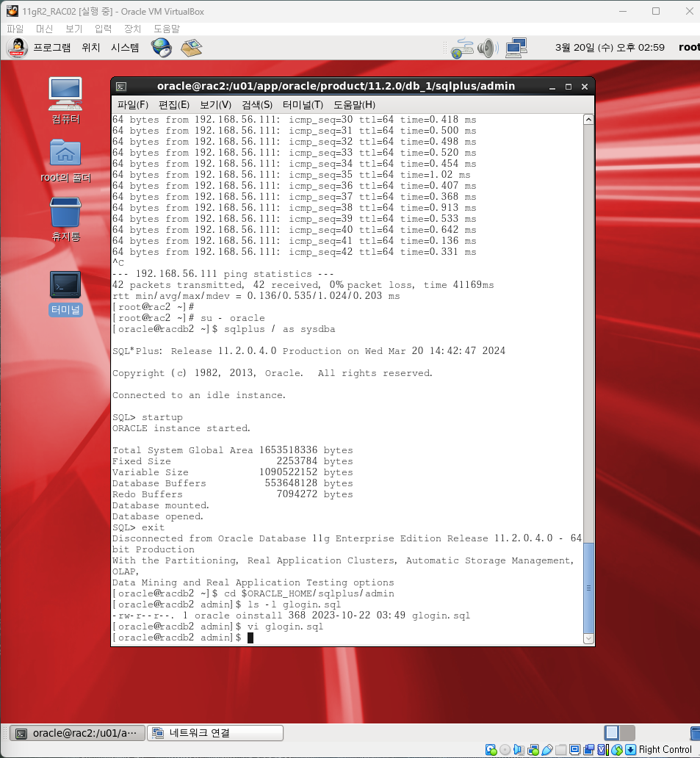The width and height of the screenshot is (700, 758).
Task: Maximize the terminal window
Action: click(x=569, y=87)
